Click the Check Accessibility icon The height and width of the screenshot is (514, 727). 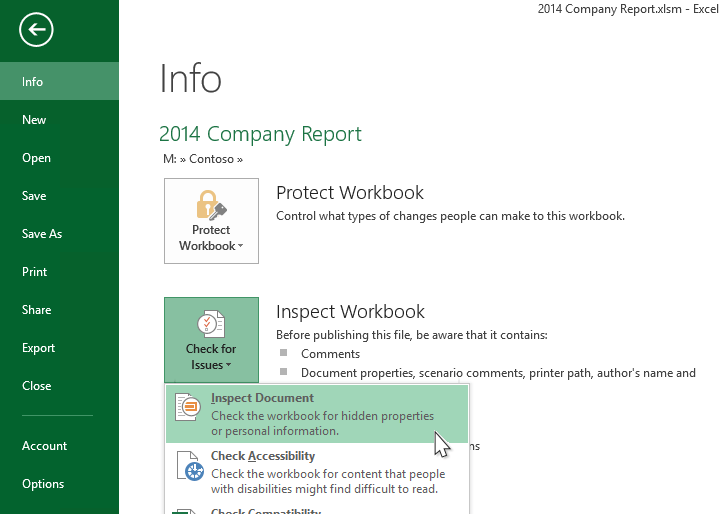[190, 466]
